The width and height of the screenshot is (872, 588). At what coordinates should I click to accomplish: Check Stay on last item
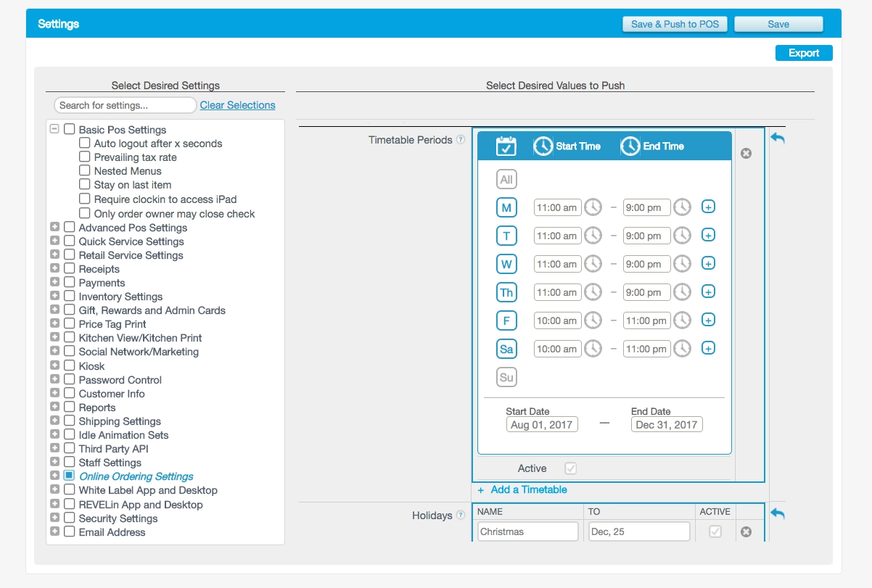pyautogui.click(x=85, y=185)
